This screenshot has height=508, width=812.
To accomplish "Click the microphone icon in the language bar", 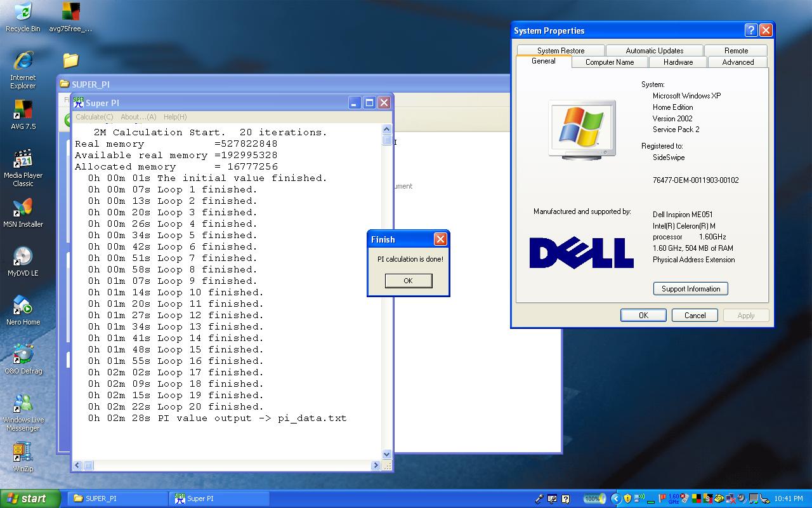I will 539,499.
